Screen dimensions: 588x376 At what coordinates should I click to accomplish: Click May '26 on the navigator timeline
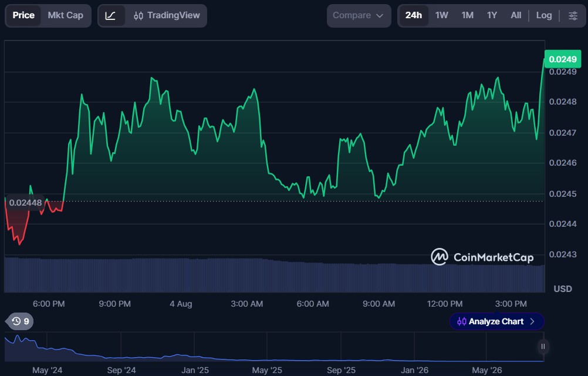pos(486,370)
